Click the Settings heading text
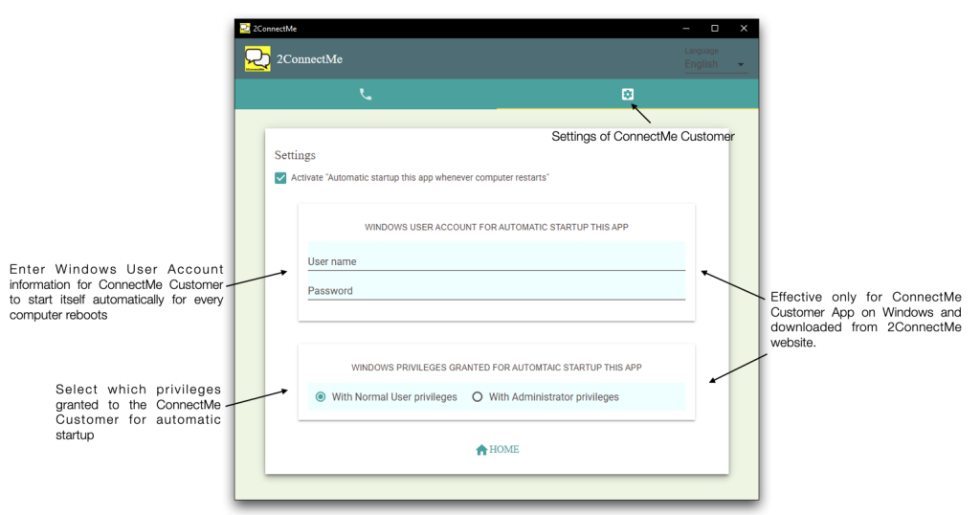980x515 pixels. pyautogui.click(x=295, y=155)
